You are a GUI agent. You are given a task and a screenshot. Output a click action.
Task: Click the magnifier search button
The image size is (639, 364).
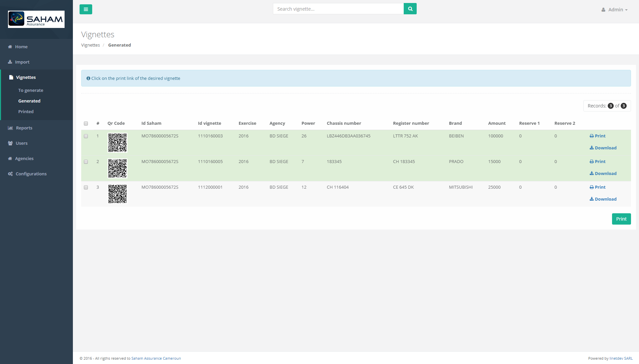tap(410, 9)
